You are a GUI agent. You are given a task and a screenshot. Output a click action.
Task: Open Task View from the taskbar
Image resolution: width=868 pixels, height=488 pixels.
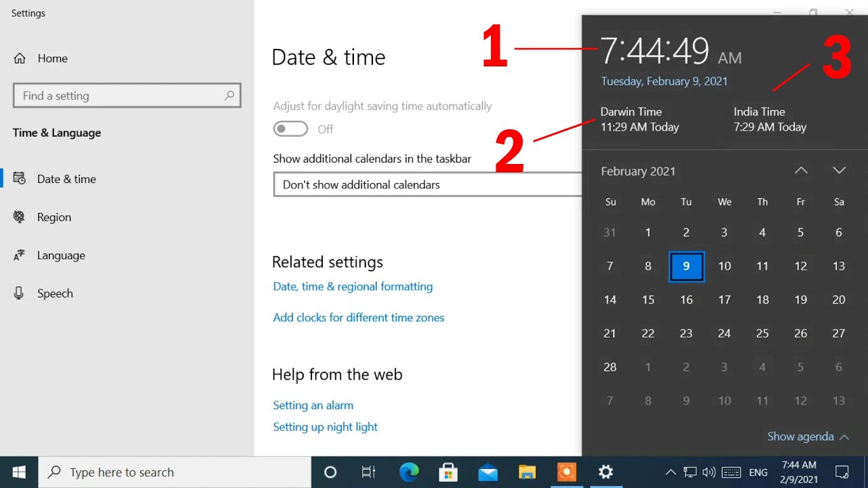[x=368, y=472]
